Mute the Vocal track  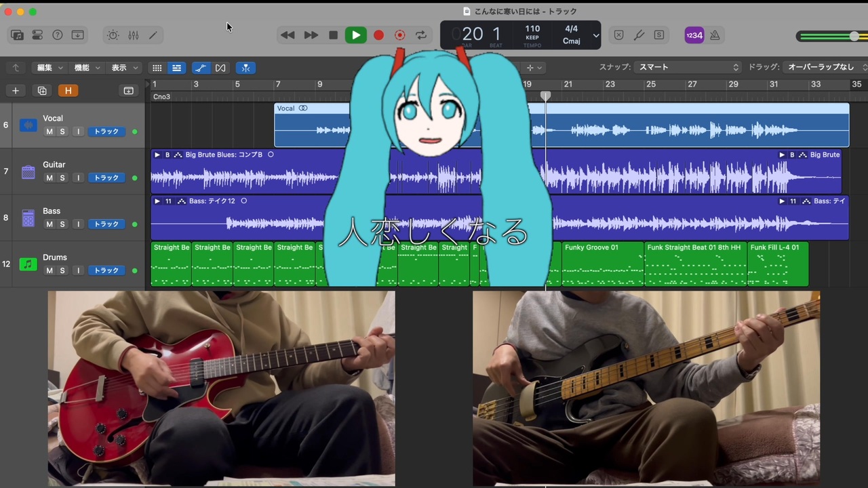[49, 131]
